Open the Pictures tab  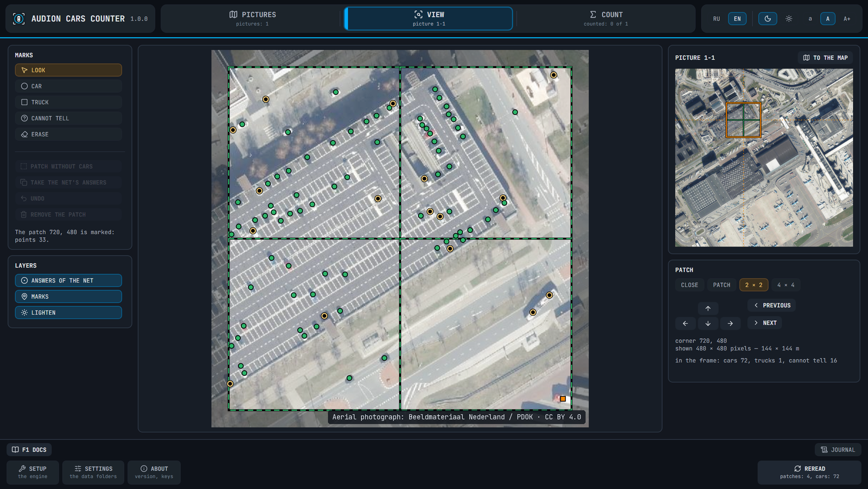252,18
